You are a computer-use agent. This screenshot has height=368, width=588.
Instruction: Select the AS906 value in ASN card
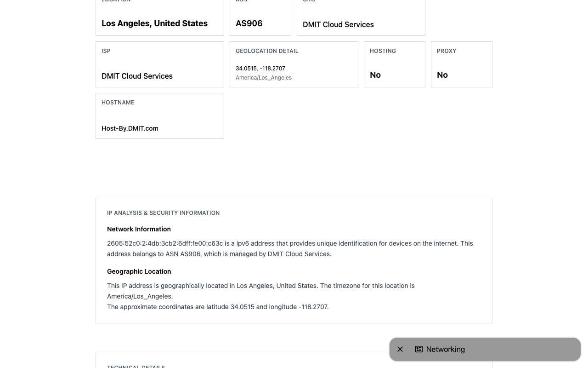point(249,23)
